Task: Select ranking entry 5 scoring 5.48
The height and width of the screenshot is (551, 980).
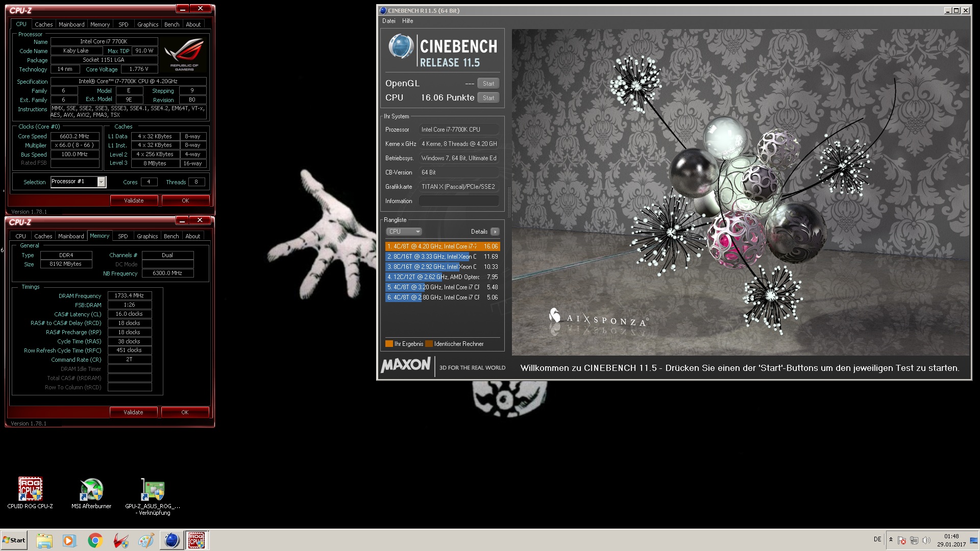Action: pyautogui.click(x=443, y=287)
